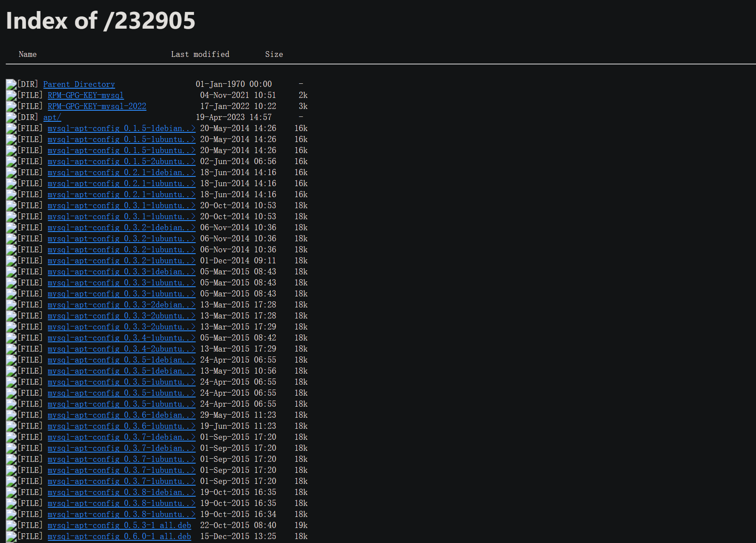Click the date 15-Dec-2015 13:25
This screenshot has height=543, width=756.
[238, 536]
